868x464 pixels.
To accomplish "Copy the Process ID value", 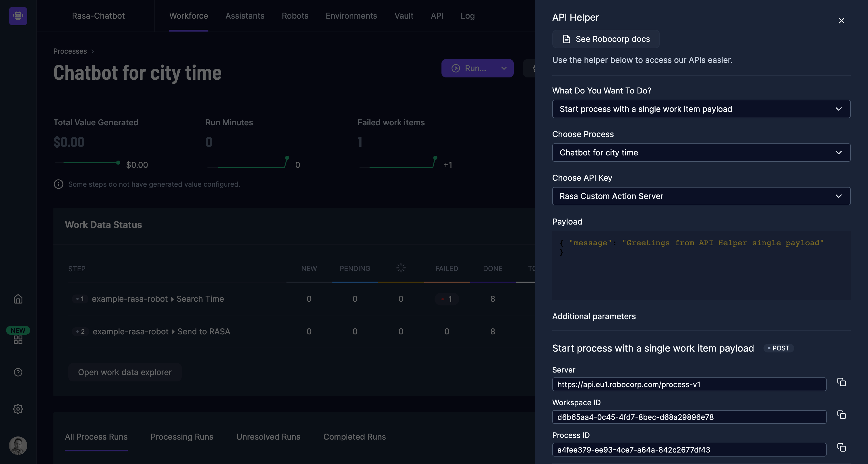I will tap(841, 447).
